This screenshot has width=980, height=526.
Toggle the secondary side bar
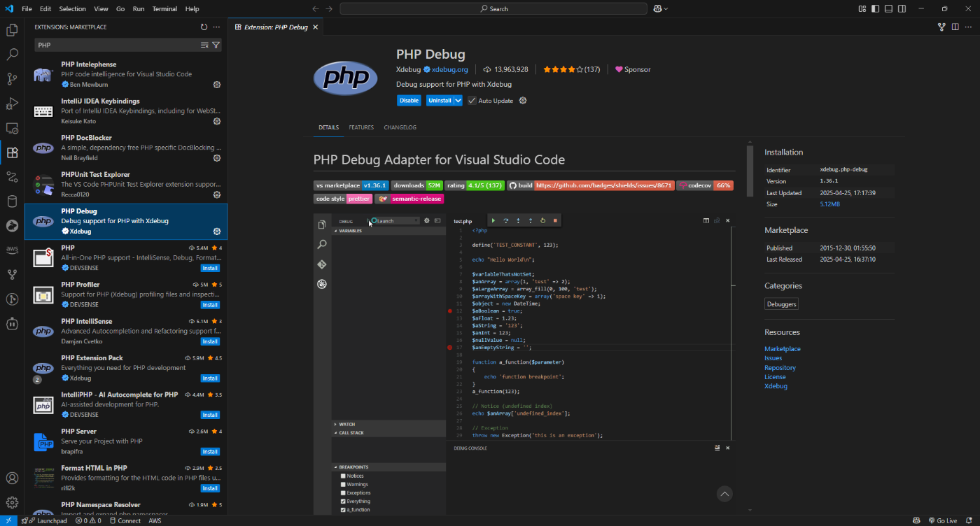(x=902, y=9)
